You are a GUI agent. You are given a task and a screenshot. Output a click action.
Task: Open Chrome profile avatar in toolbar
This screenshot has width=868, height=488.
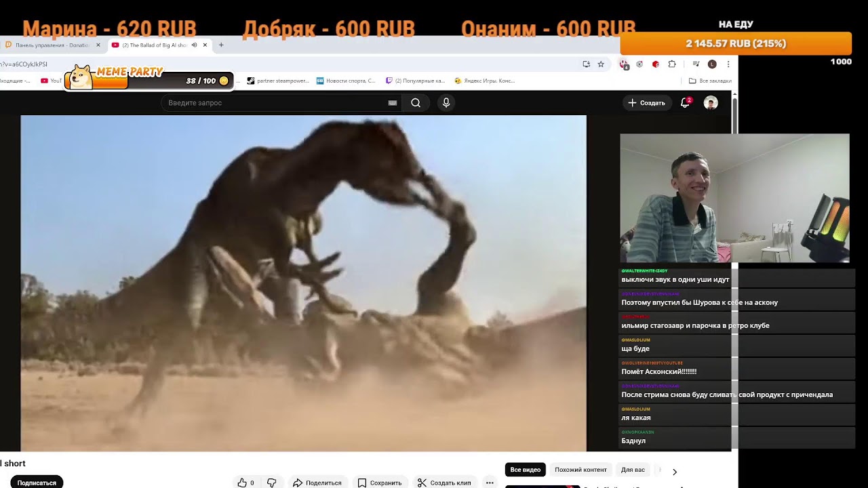pos(712,64)
